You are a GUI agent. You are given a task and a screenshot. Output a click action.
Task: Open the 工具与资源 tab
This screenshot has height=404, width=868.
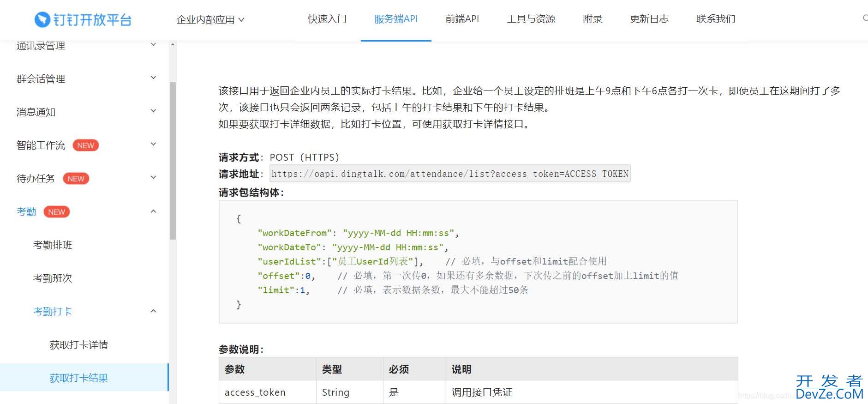coord(531,19)
